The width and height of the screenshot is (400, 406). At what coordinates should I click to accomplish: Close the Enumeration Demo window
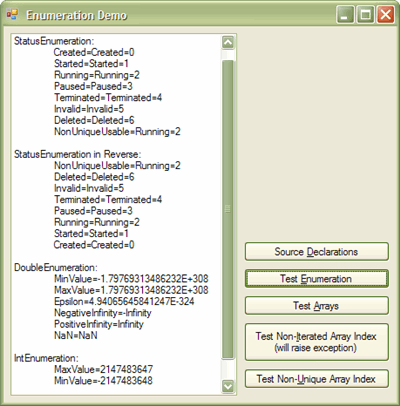(385, 15)
